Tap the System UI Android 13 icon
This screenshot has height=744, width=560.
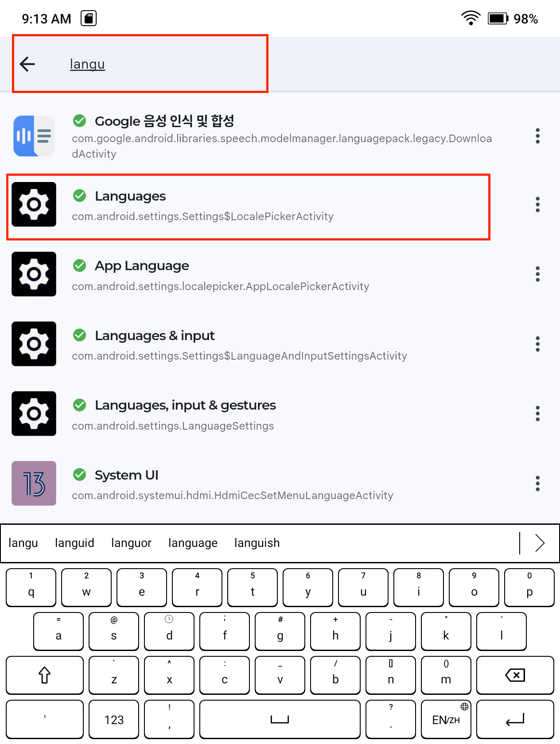pyautogui.click(x=34, y=483)
